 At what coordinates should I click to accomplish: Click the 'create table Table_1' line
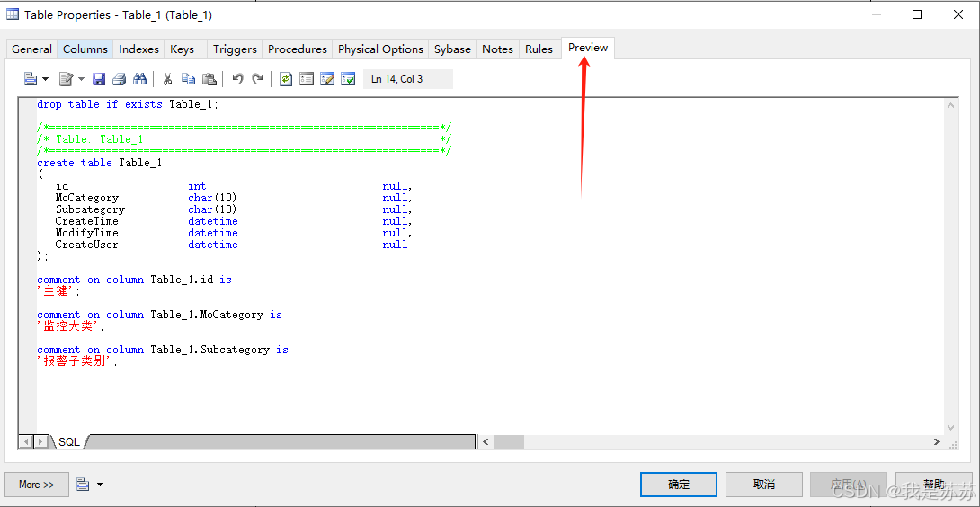[x=100, y=163]
